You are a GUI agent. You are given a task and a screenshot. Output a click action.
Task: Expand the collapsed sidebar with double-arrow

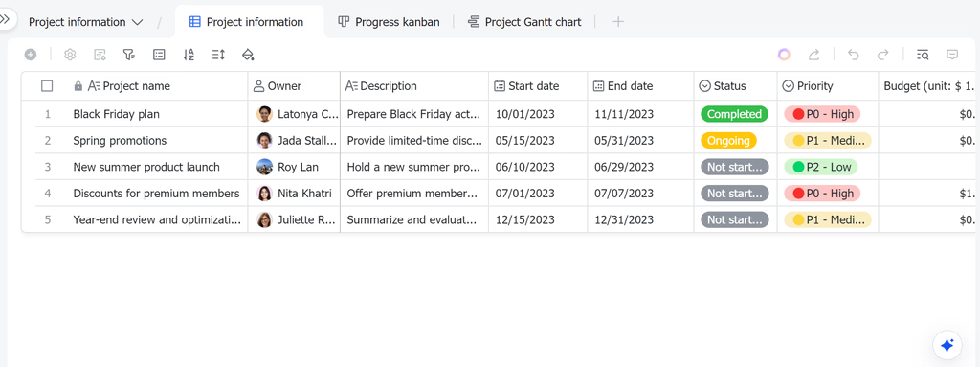tap(5, 19)
